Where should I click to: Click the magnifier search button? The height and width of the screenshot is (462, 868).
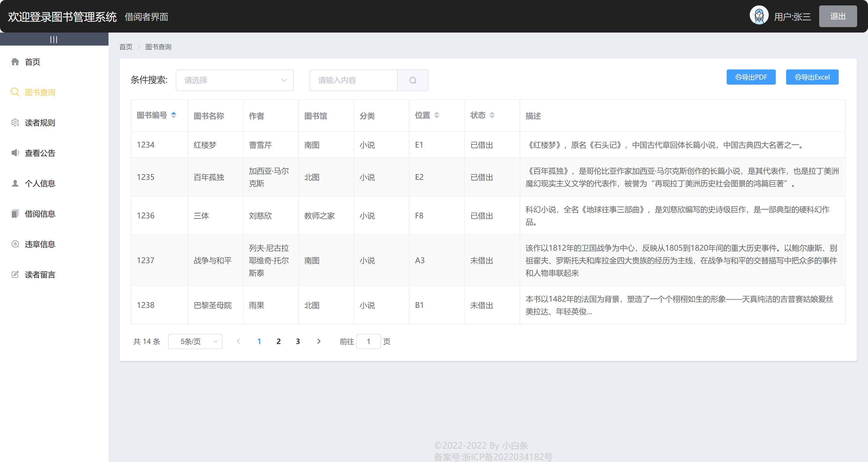pos(412,80)
